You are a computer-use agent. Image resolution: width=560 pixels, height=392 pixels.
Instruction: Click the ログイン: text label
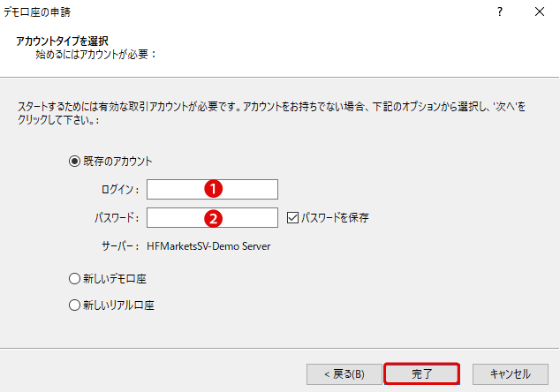click(120, 190)
